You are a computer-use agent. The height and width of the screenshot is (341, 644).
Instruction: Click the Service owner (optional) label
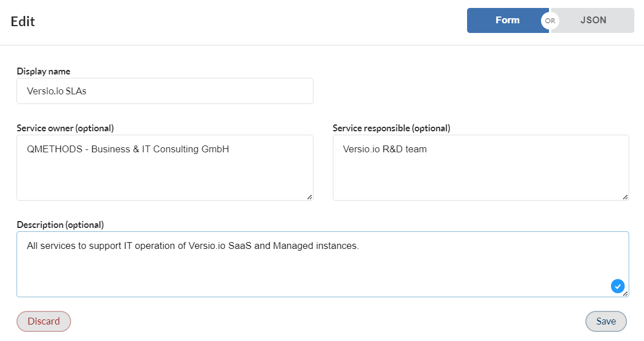(65, 128)
